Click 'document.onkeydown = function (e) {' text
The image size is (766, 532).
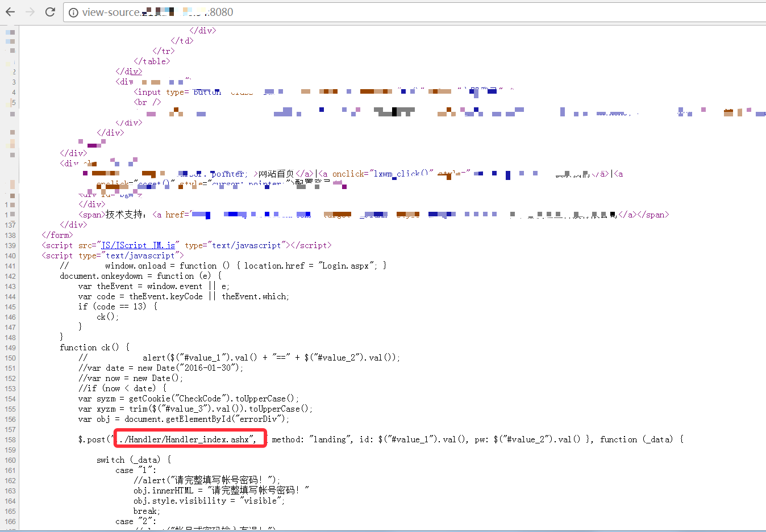point(141,276)
